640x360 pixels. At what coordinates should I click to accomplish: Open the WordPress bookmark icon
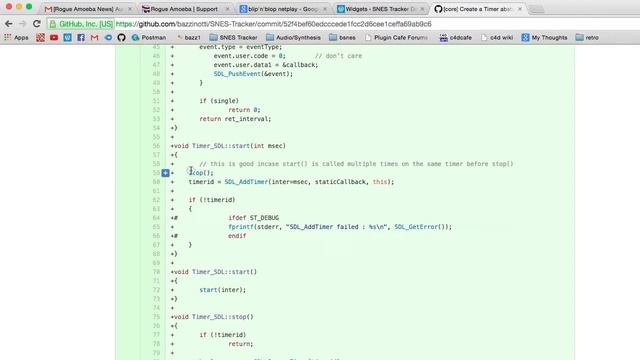[x=67, y=38]
